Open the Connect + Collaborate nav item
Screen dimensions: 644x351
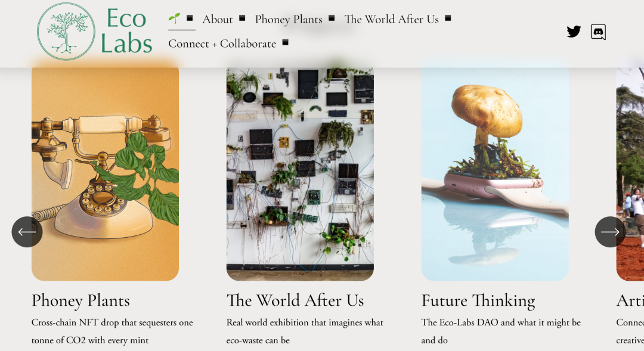(222, 44)
